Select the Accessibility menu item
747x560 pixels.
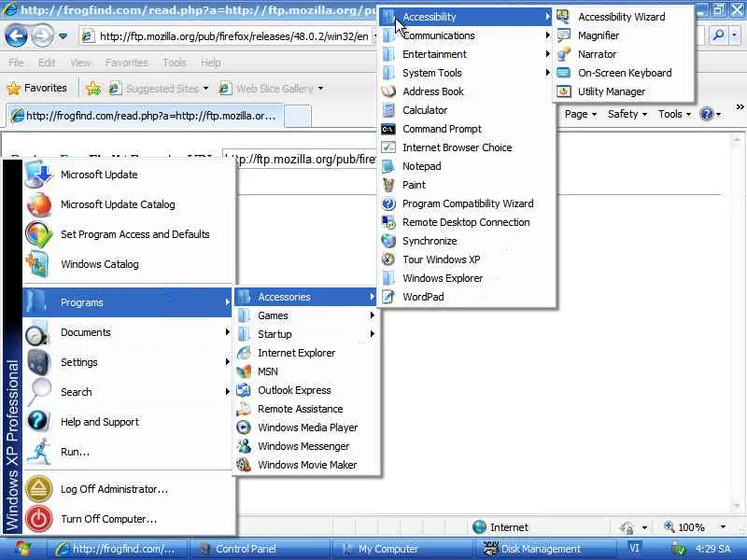point(467,17)
